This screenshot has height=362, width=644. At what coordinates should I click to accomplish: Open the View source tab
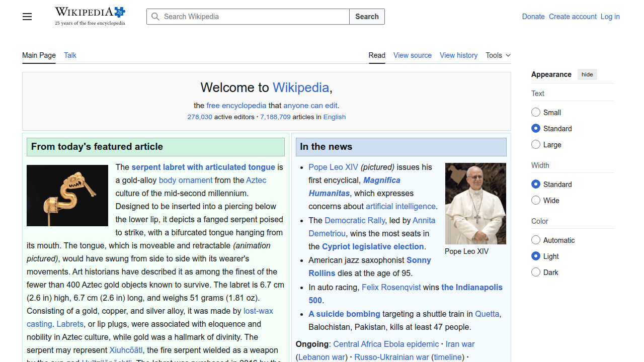pos(413,55)
